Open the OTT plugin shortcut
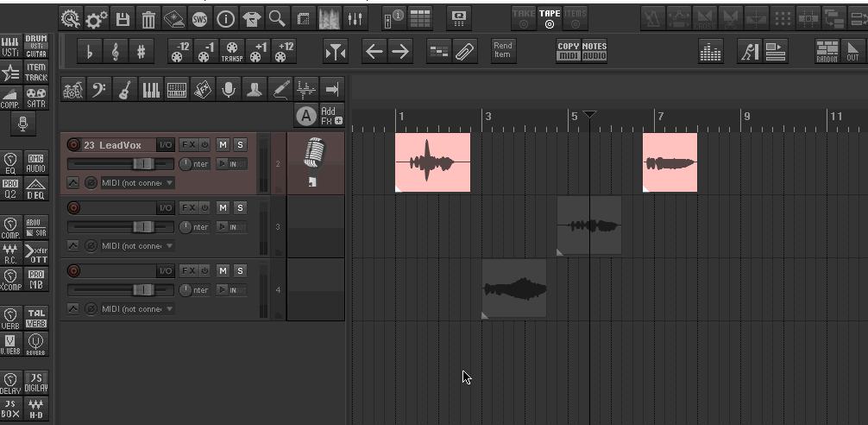This screenshot has height=425, width=868. [x=36, y=253]
